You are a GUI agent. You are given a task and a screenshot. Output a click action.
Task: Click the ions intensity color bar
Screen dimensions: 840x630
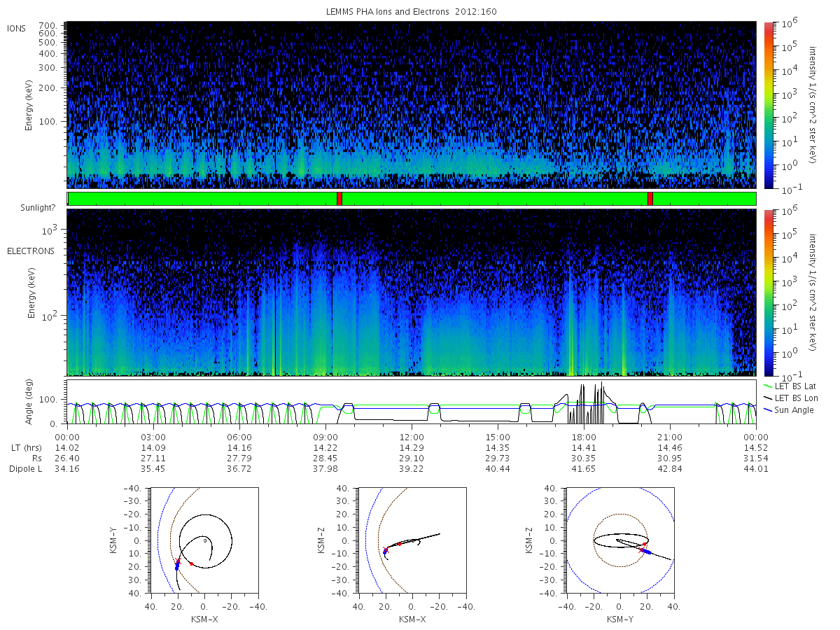(769, 105)
